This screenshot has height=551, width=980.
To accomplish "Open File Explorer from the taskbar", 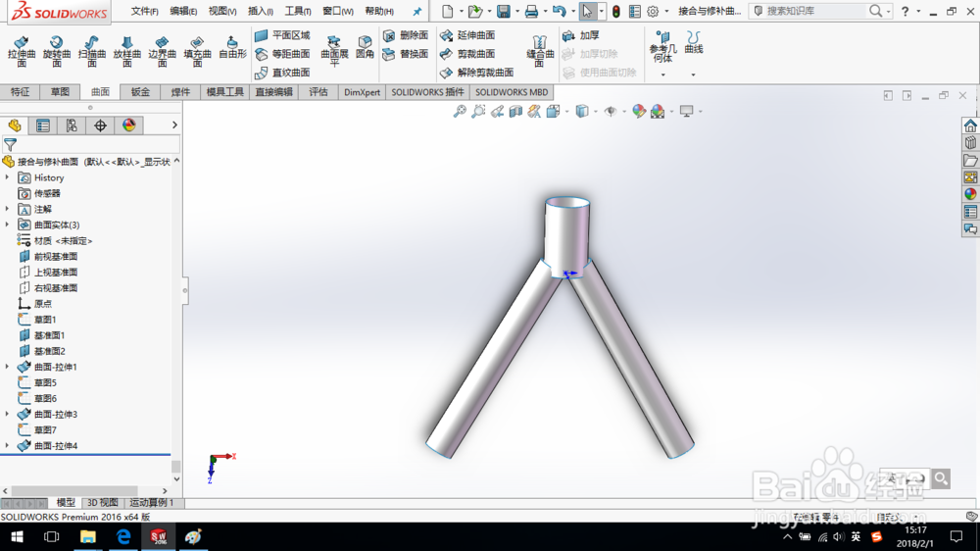I will click(x=87, y=536).
